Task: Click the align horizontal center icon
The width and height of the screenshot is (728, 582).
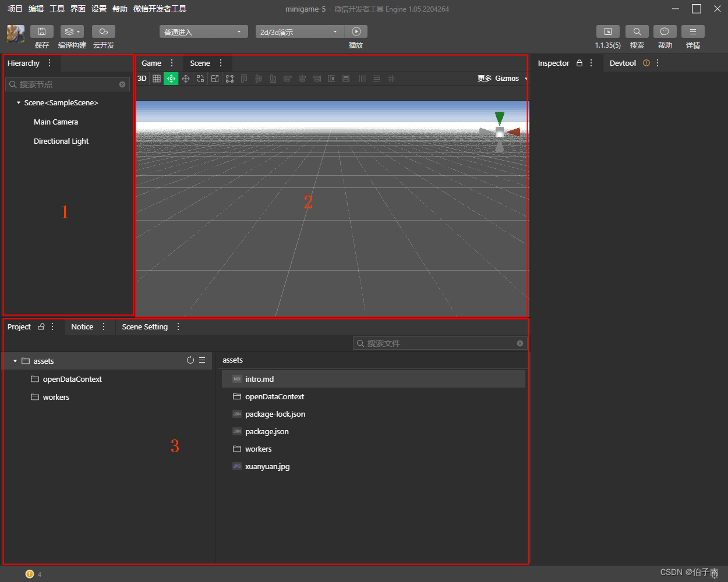Action: [x=302, y=79]
